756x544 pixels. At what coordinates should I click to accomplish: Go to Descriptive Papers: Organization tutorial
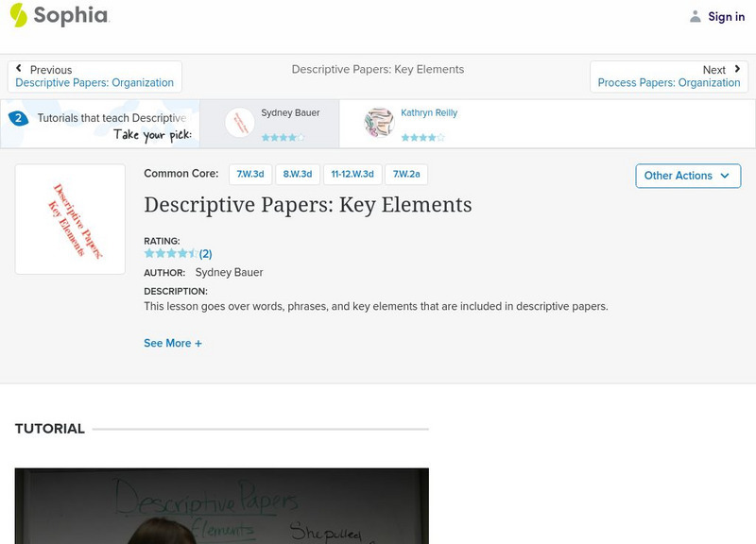(x=94, y=83)
